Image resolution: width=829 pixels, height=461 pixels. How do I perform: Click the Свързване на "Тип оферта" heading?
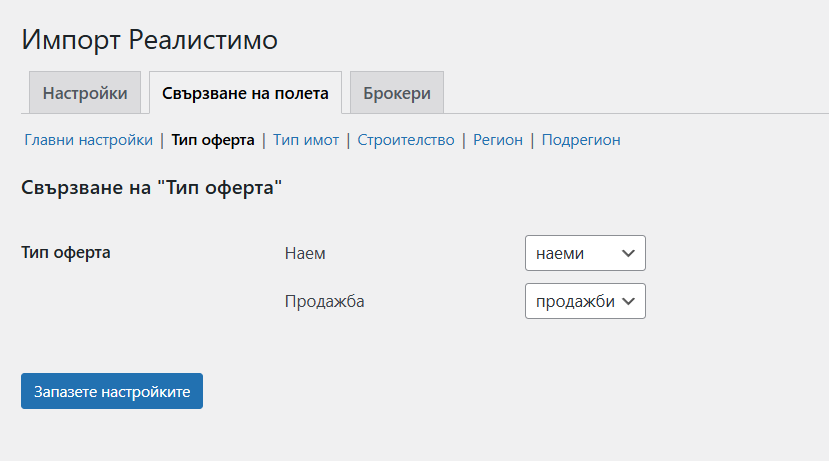point(151,188)
